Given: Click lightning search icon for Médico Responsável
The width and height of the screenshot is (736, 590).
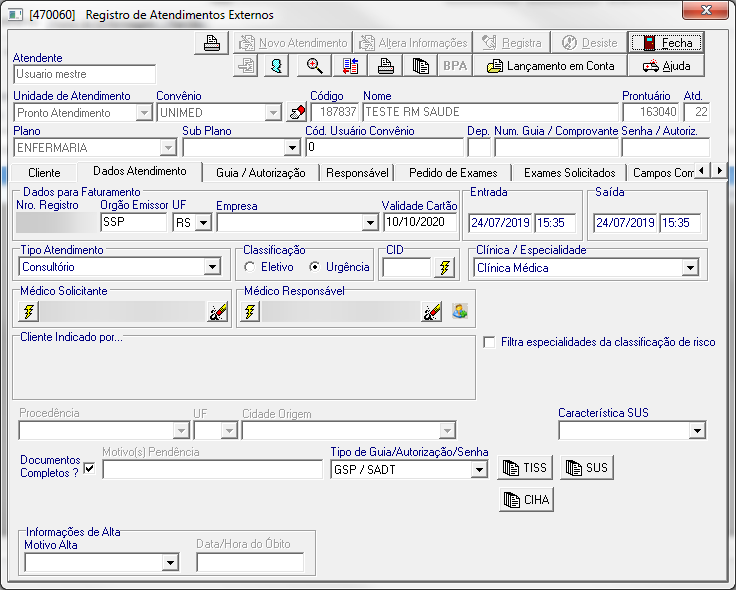Looking at the screenshot, I should 250,312.
